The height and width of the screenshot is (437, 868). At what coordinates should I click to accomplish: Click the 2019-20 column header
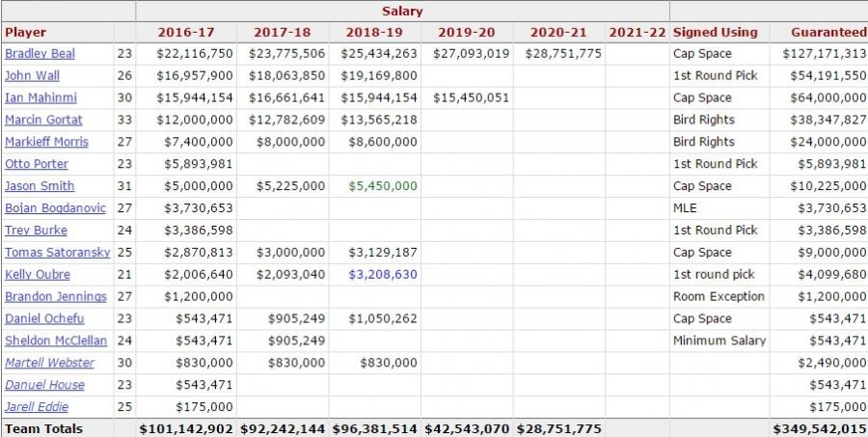(467, 33)
